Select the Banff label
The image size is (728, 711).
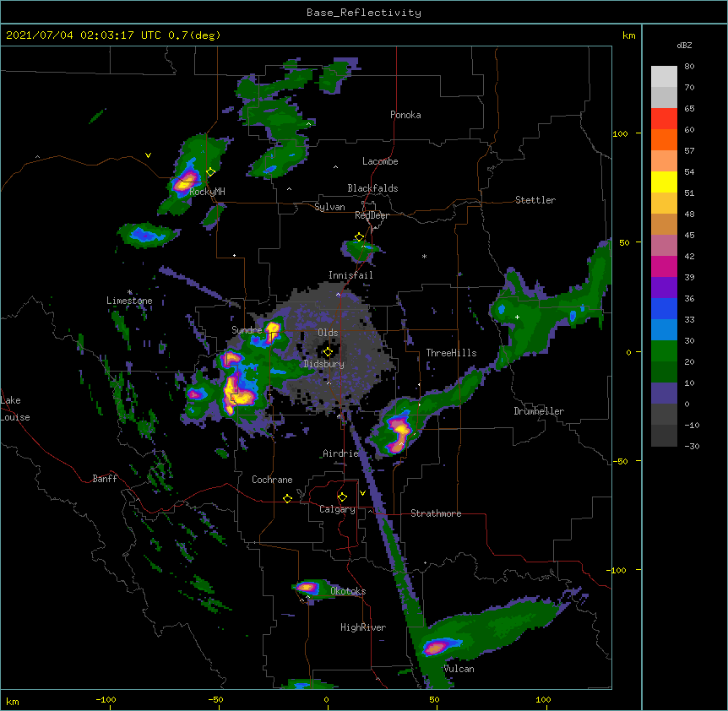(105, 479)
